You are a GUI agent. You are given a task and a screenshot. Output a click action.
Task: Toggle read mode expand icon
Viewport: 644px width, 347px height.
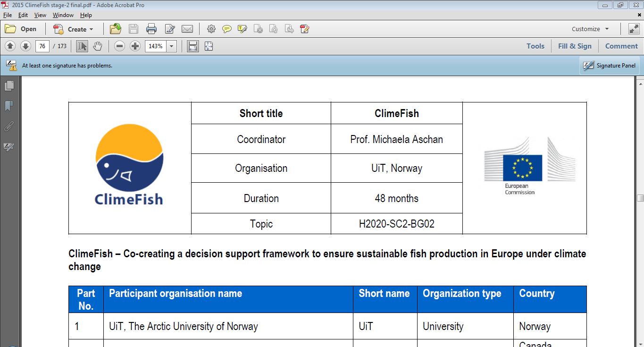(634, 29)
